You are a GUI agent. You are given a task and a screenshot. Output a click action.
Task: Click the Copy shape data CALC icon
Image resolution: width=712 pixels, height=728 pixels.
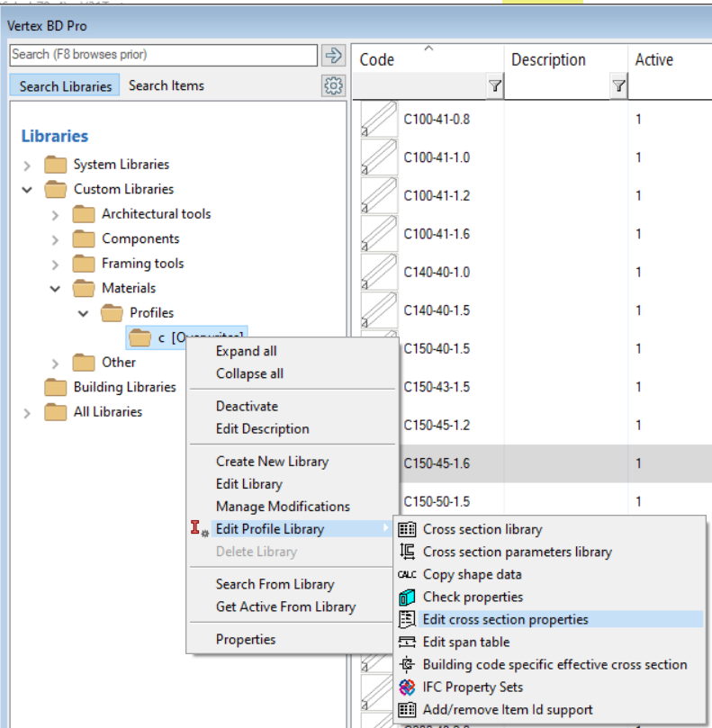point(407,574)
